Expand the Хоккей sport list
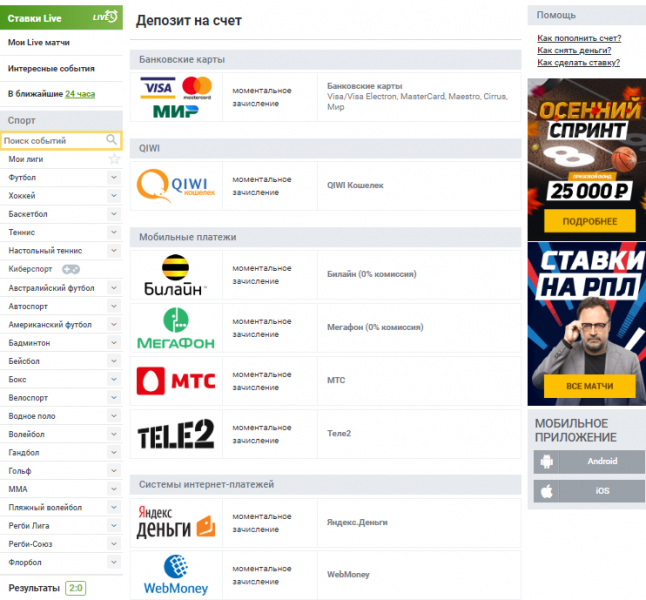The height and width of the screenshot is (600, 646). (x=114, y=196)
